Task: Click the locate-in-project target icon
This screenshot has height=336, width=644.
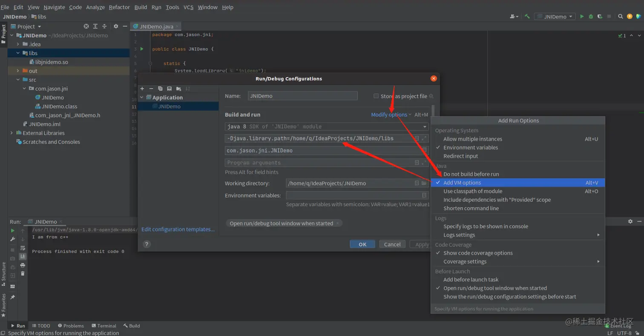Action: point(86,26)
